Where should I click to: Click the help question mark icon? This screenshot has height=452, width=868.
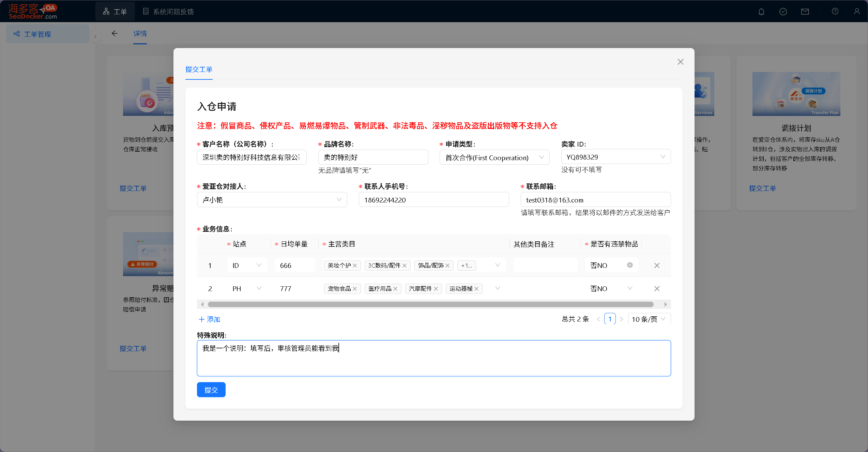[x=835, y=12]
